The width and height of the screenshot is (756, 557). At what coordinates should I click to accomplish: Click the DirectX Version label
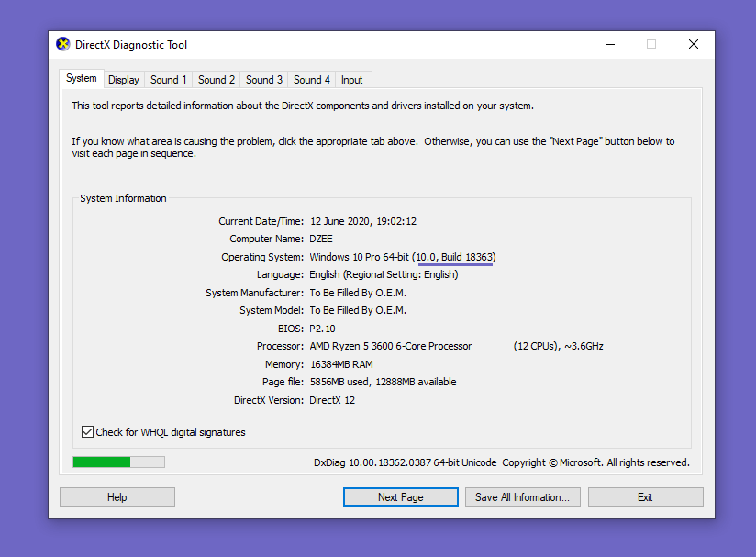[x=269, y=400]
